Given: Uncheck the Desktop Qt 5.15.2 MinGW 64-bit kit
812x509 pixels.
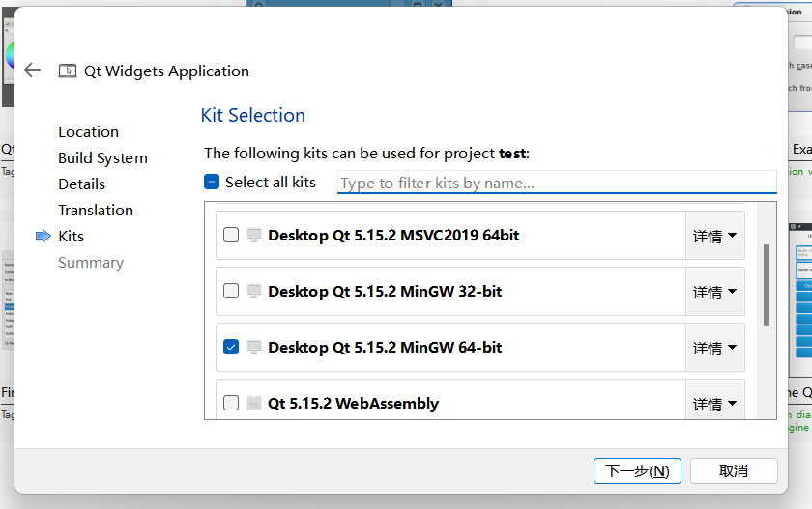Looking at the screenshot, I should 231,347.
